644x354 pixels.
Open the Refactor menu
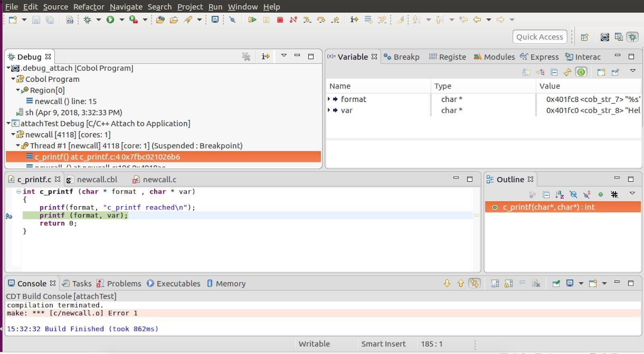point(89,7)
